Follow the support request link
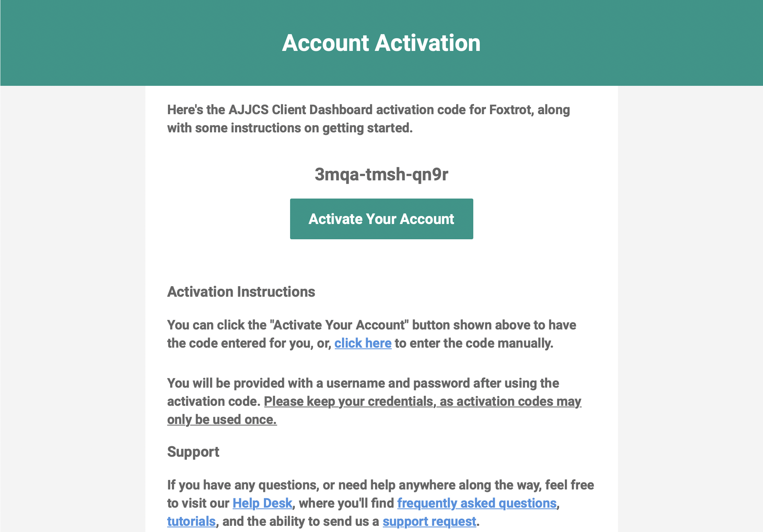 pos(429,521)
